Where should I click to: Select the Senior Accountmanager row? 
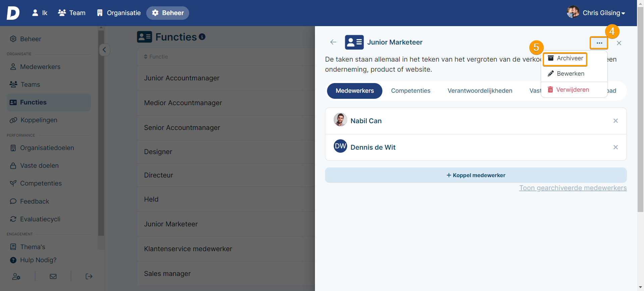point(226,128)
